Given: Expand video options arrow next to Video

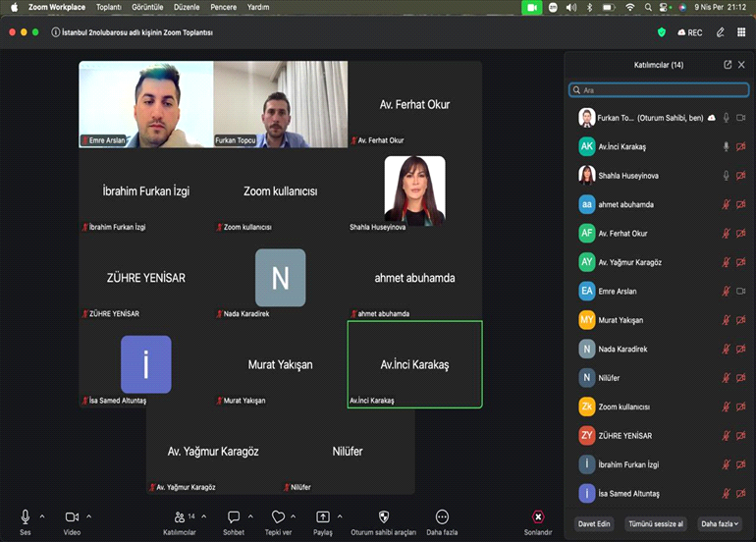Looking at the screenshot, I should [x=88, y=516].
